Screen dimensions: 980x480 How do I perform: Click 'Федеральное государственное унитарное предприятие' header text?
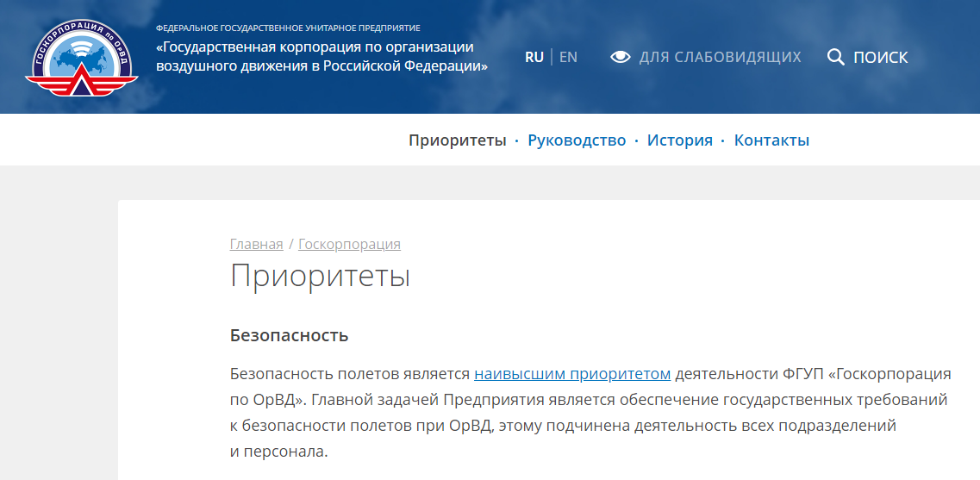[x=288, y=28]
